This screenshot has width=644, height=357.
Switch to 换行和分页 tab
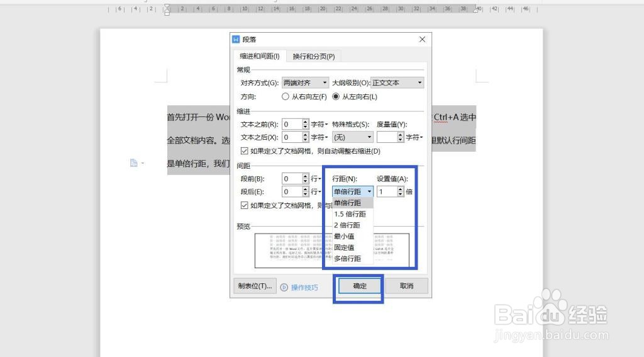[314, 56]
